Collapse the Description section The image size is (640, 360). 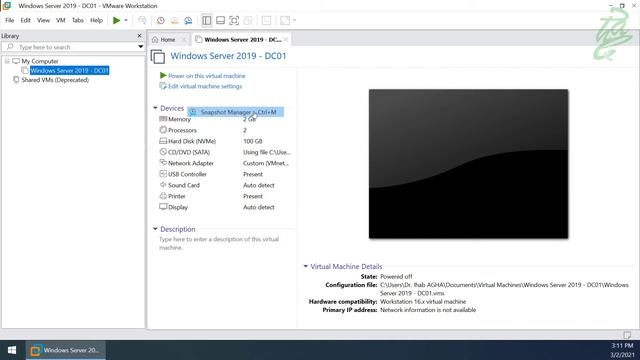[x=155, y=229]
